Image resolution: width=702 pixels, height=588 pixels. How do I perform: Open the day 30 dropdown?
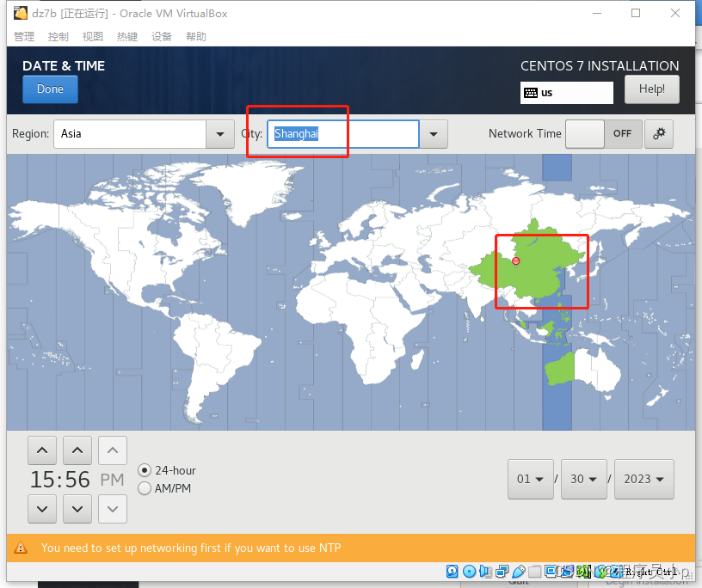584,479
